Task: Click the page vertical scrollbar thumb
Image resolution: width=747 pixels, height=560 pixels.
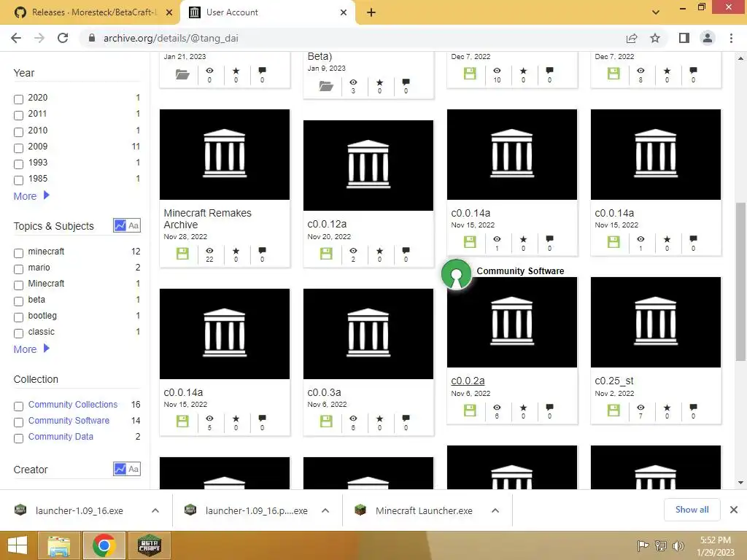Action: pos(740,281)
